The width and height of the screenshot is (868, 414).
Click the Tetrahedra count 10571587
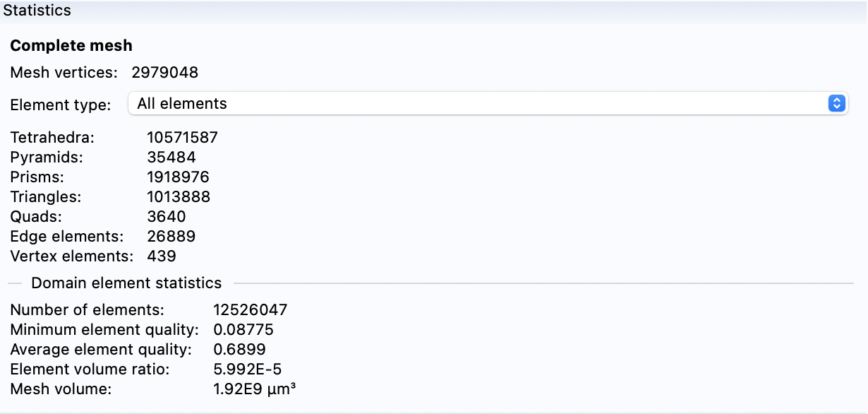click(x=183, y=137)
